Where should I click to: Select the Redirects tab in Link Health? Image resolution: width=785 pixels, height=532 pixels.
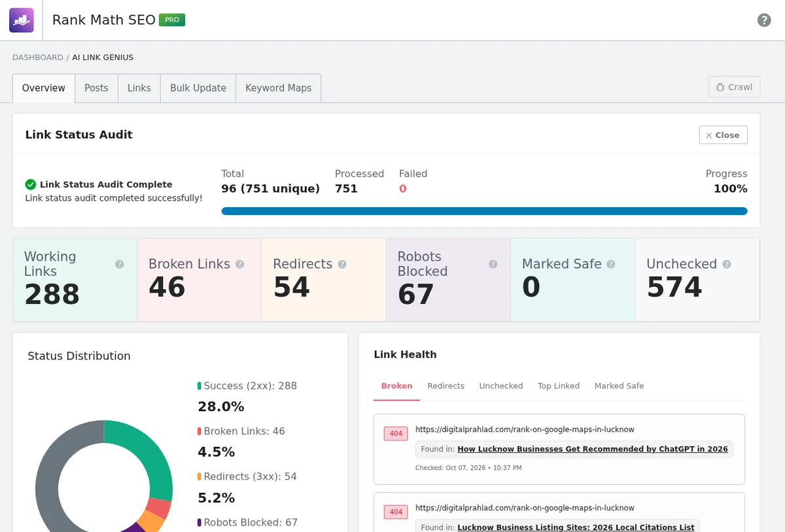click(x=446, y=386)
